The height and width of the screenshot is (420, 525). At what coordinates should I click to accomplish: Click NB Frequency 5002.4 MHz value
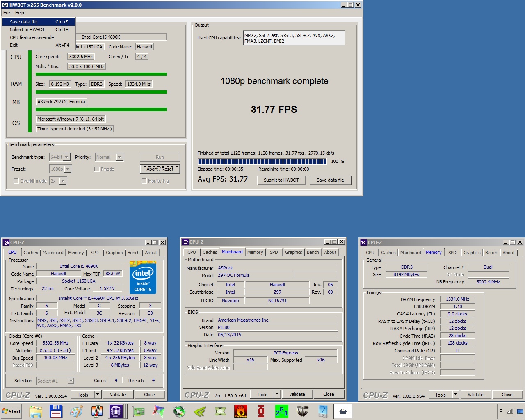point(488,282)
